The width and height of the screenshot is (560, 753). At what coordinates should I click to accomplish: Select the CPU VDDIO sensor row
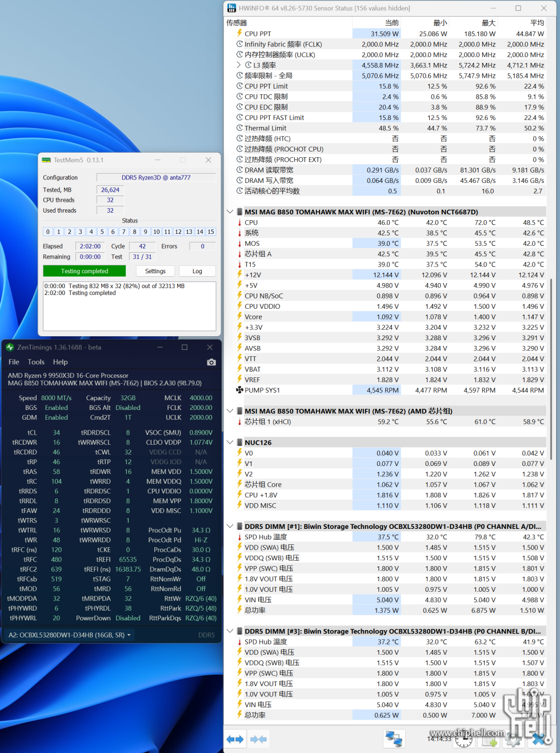pyautogui.click(x=386, y=306)
